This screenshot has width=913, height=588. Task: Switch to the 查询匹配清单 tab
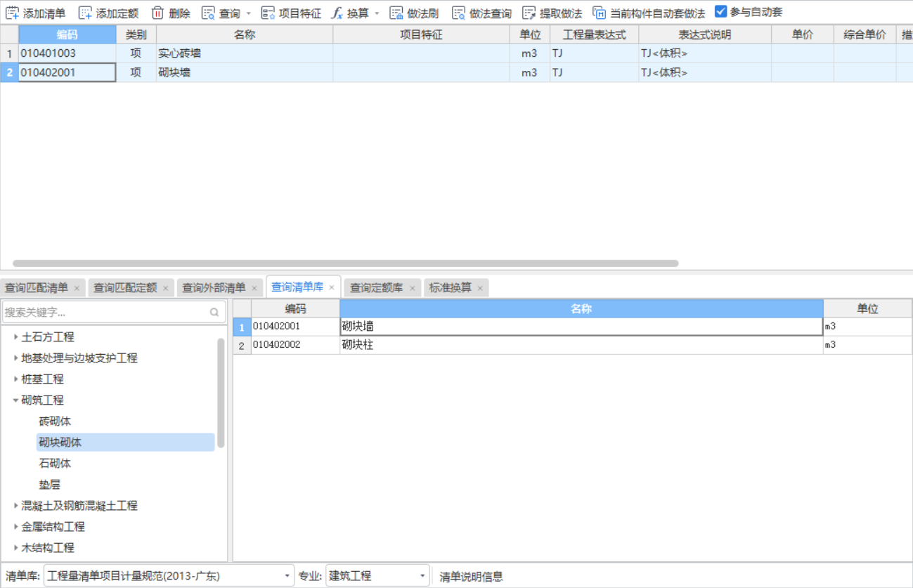point(37,287)
